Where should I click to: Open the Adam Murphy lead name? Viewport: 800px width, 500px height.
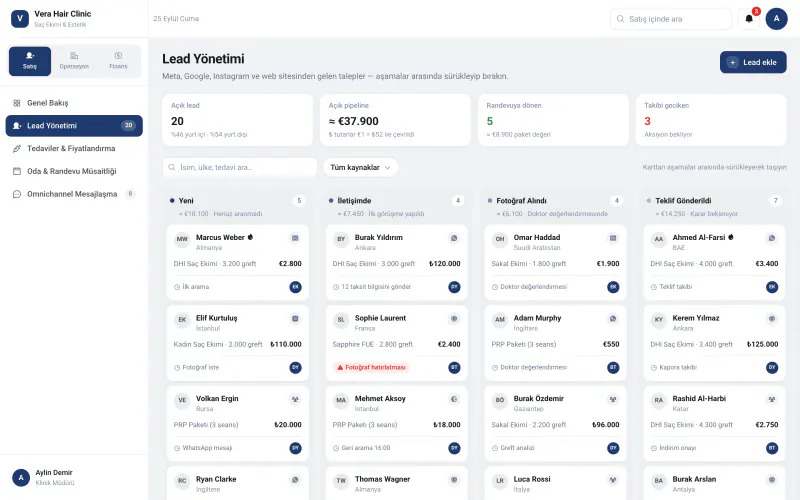click(537, 318)
